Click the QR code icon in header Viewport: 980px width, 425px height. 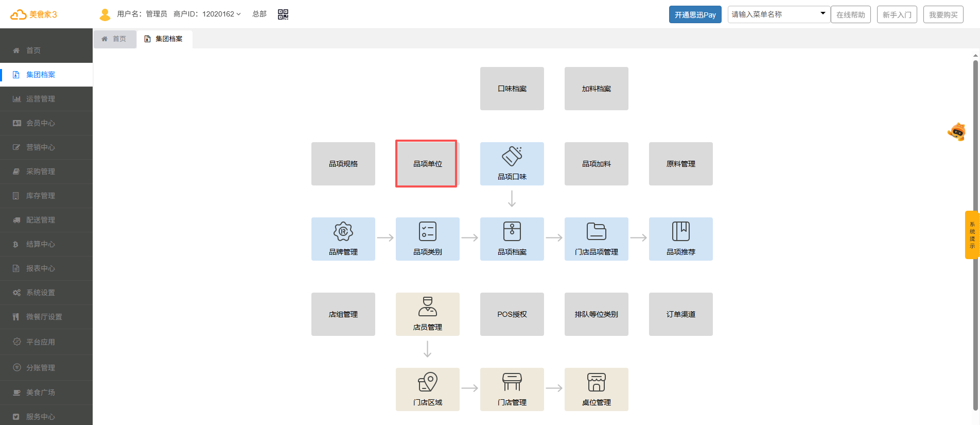283,14
